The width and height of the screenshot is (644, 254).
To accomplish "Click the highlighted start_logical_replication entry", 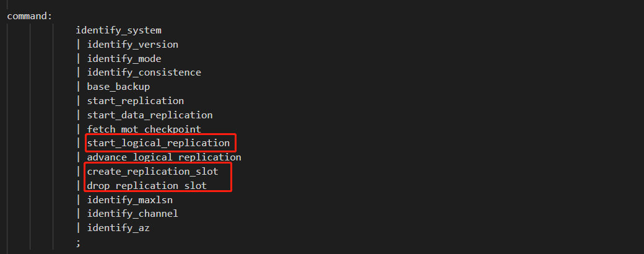I will (158, 143).
